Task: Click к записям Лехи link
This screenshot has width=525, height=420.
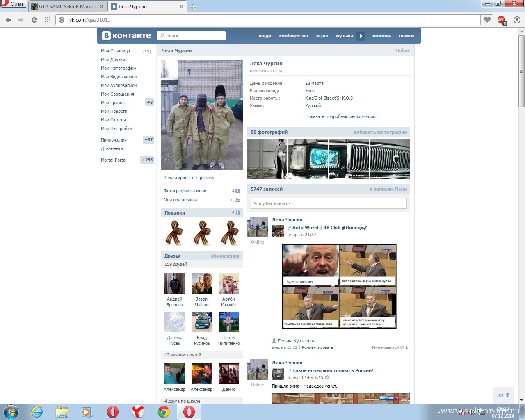Action: coord(388,189)
